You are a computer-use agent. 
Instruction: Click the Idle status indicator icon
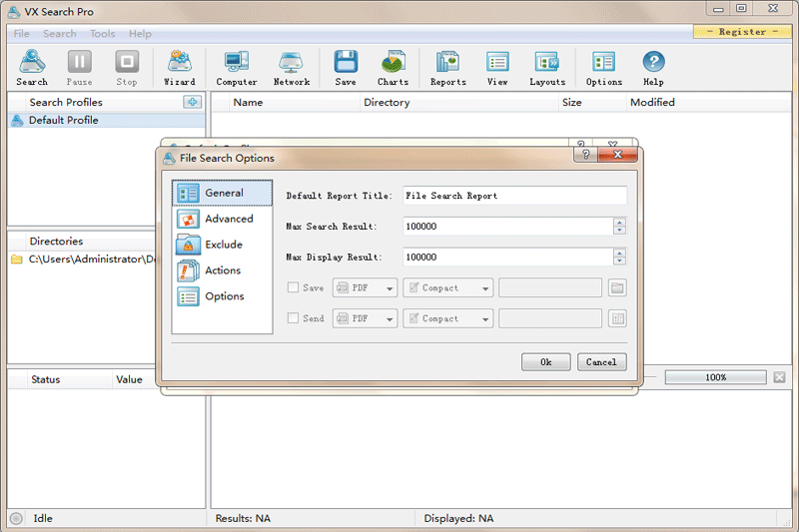pyautogui.click(x=16, y=518)
